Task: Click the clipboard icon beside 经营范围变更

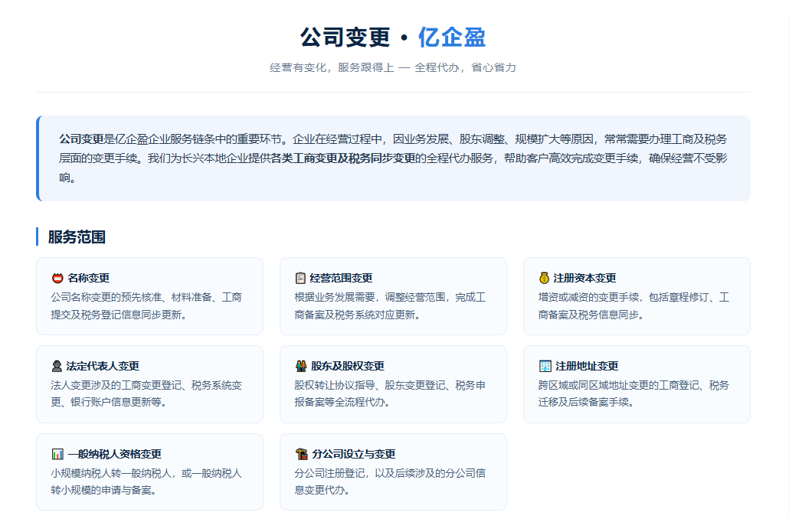Action: (x=300, y=278)
